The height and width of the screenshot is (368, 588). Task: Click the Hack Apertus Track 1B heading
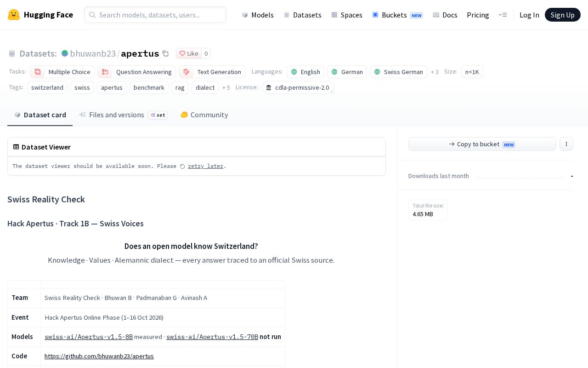[75, 224]
